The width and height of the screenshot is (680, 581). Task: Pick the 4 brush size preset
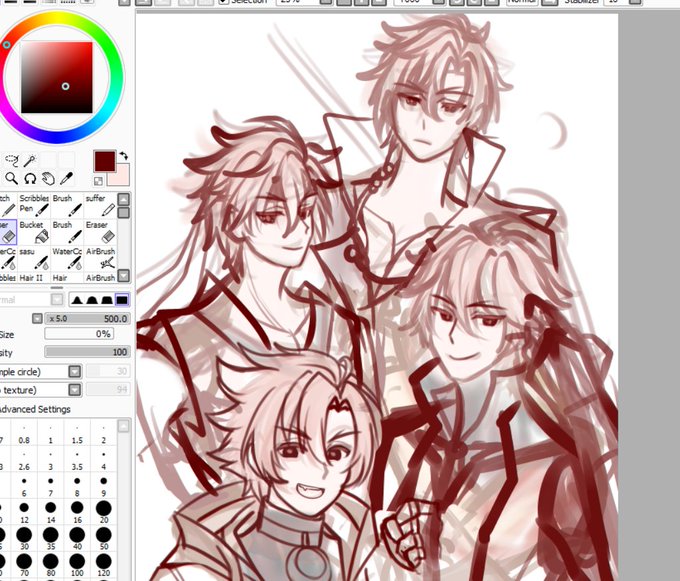tap(104, 462)
